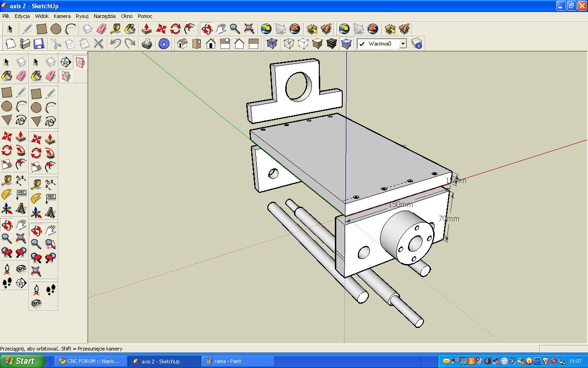Click the axis Z - SketchUp taskbar button
Viewport: 588px width, 368px height.
(x=164, y=361)
